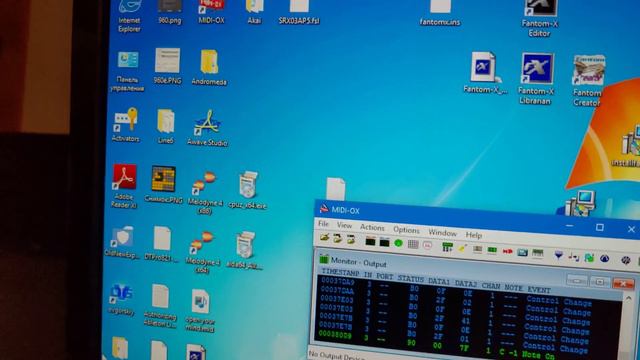Select the Authorizing Ableton document icon
The width and height of the screenshot is (640, 360).
tap(160, 305)
